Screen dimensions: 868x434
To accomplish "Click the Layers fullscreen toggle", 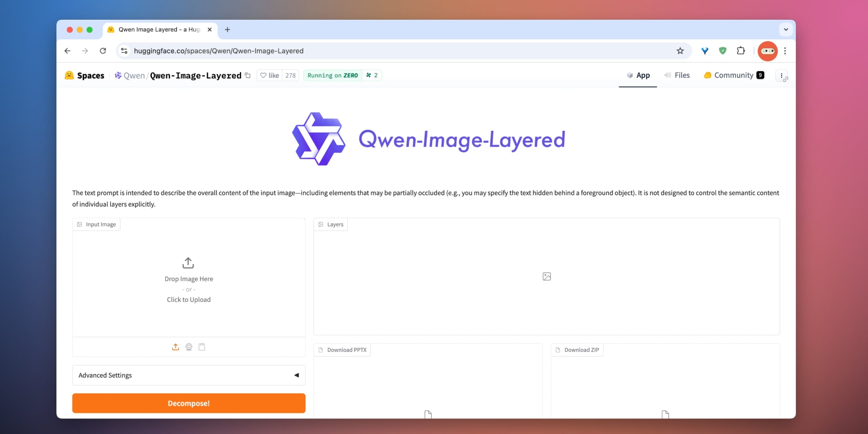I will click(x=321, y=224).
